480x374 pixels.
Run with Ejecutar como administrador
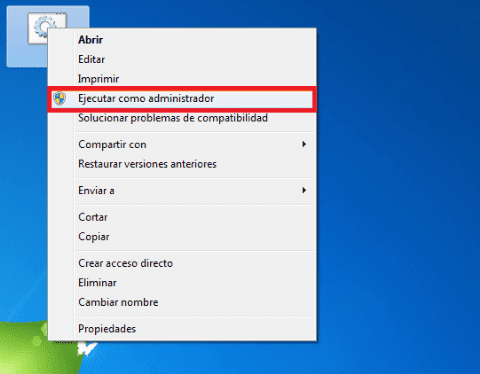[182, 99]
